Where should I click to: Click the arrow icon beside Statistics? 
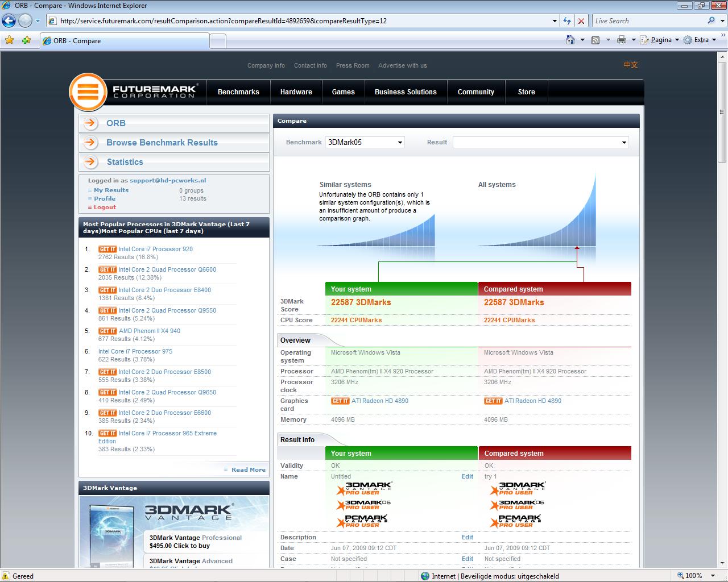[x=90, y=161]
